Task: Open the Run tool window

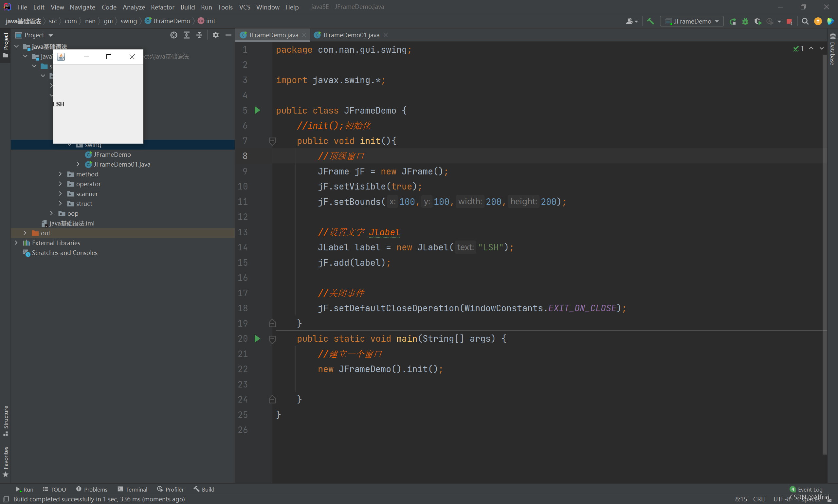Action: click(25, 489)
